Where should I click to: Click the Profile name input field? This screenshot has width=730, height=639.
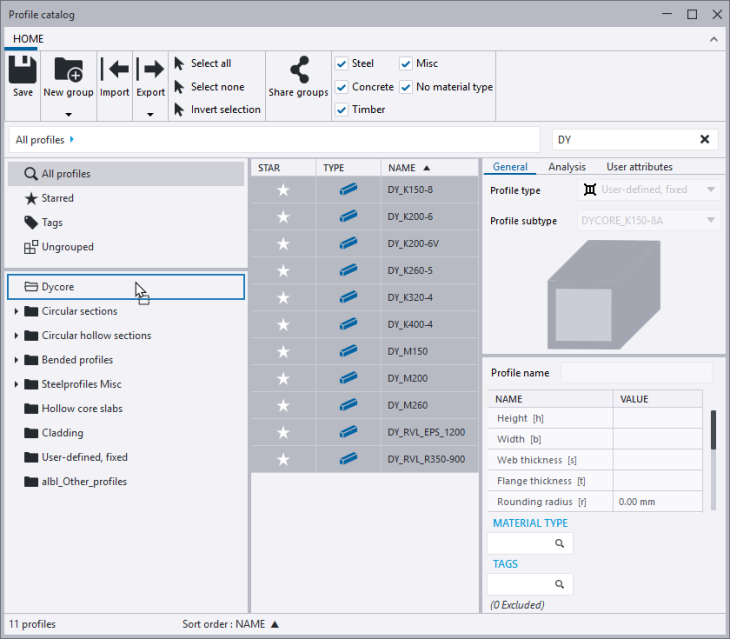point(636,373)
